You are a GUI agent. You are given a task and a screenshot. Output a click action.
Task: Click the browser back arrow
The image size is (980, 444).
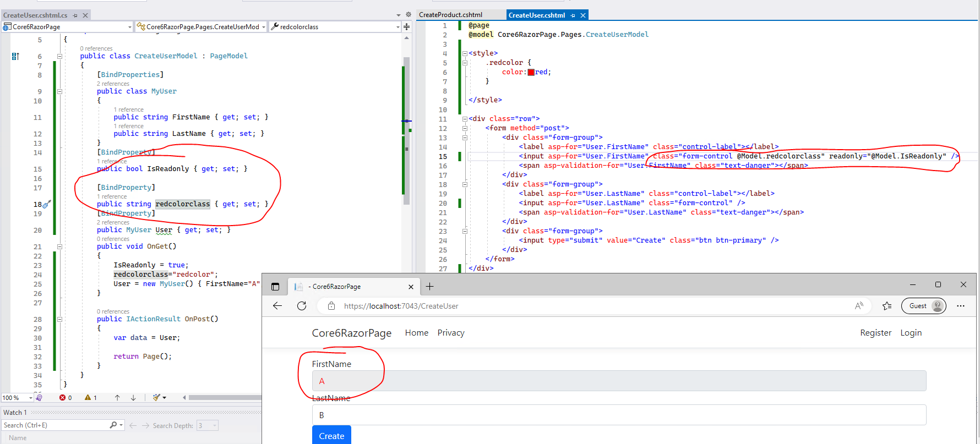pos(277,306)
